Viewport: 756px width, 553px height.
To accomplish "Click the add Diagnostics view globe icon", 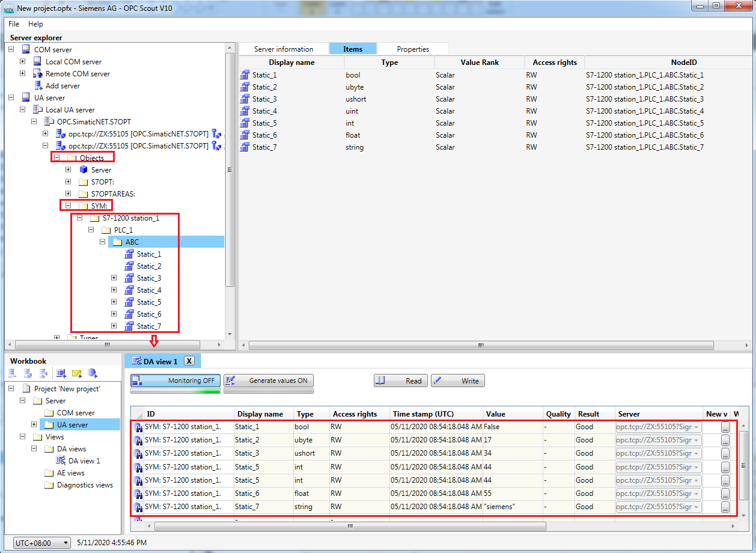I will [x=93, y=374].
